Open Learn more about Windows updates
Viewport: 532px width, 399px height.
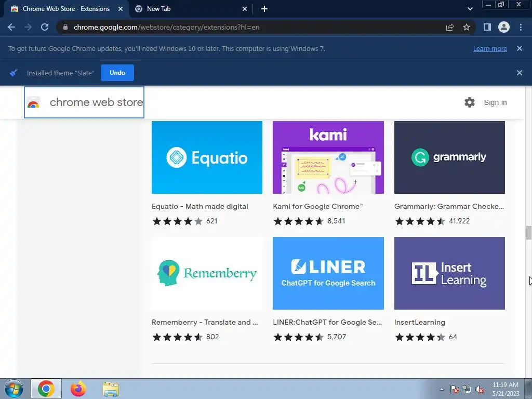(x=490, y=48)
